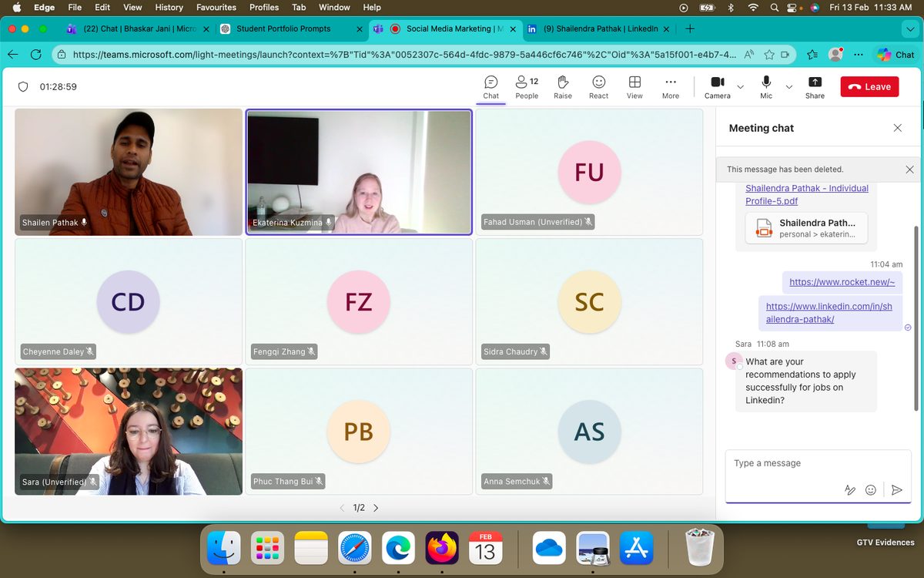The image size is (924, 578).
Task: Toggle the Camera on or off
Action: coord(717,87)
